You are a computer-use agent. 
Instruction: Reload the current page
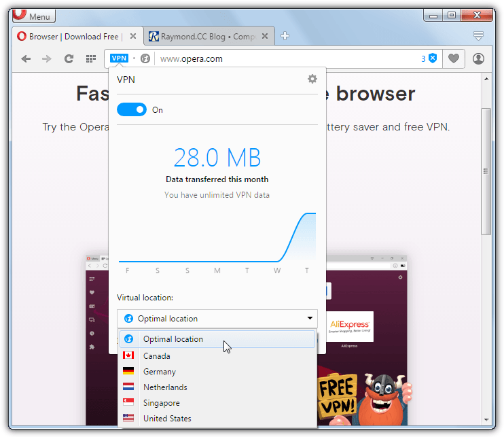coord(69,59)
